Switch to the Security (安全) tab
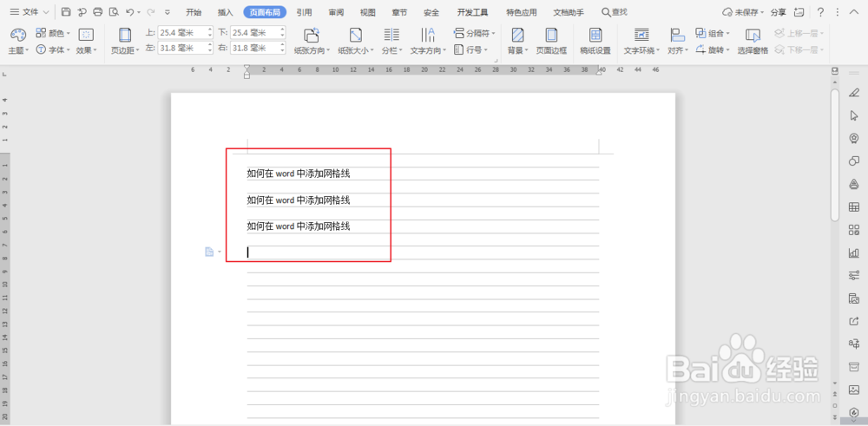Image resolution: width=868 pixels, height=426 pixels. 431,12
